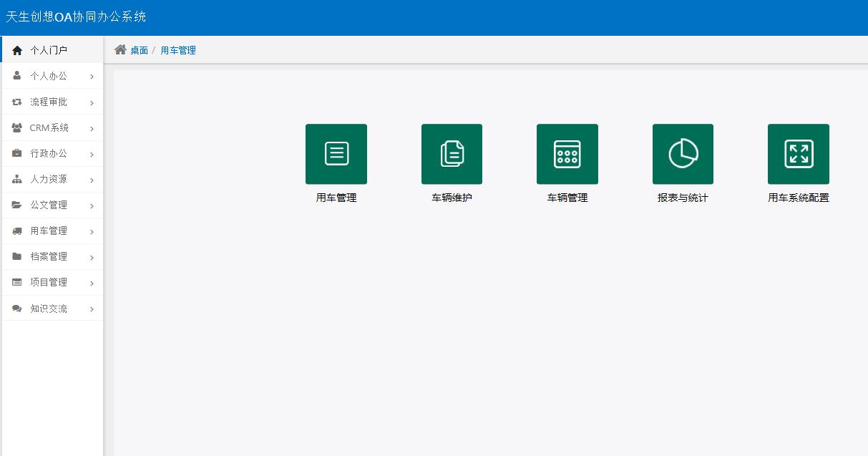Click 用车管理 in the breadcrumb trail
The image size is (868, 456).
click(x=177, y=50)
